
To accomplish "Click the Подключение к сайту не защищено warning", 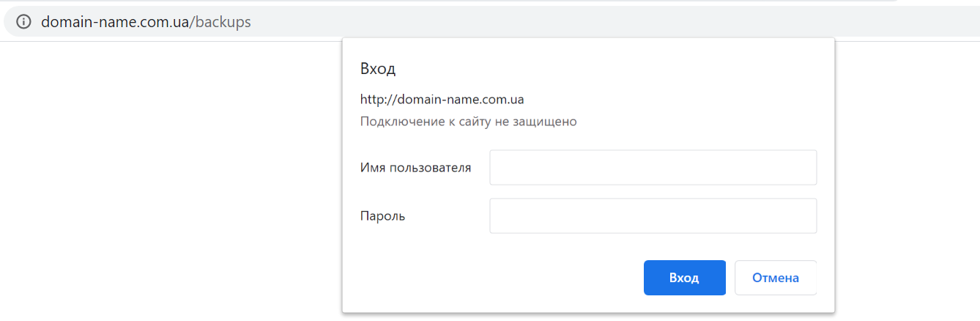I will (x=468, y=122).
